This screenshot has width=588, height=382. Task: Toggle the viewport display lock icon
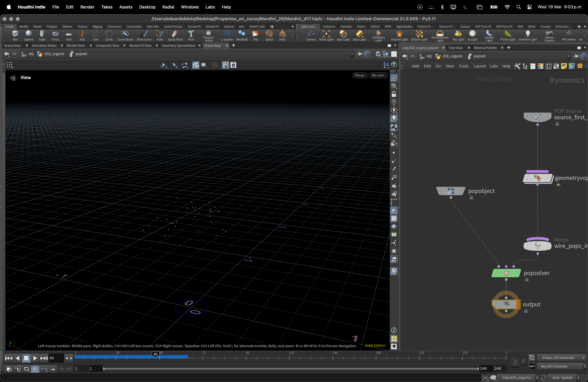(x=394, y=94)
